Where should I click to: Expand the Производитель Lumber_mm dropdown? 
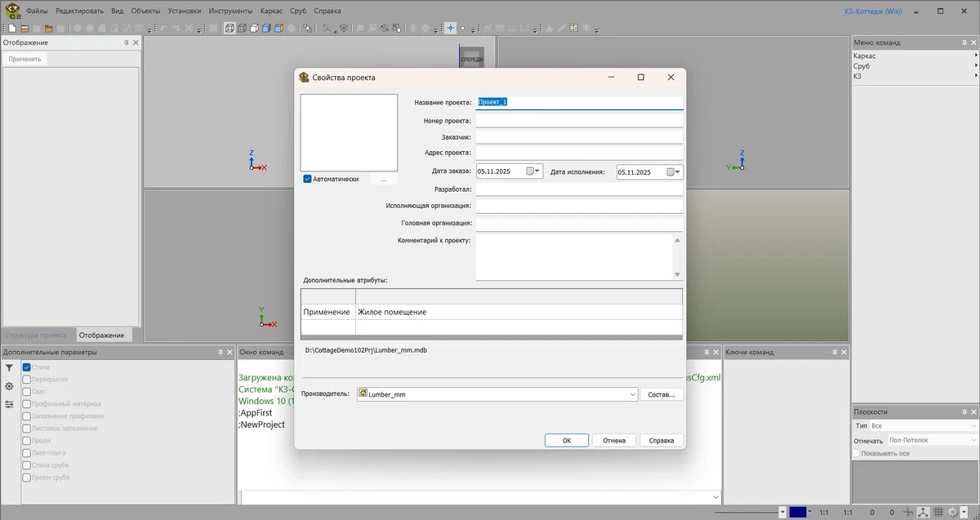coord(632,394)
